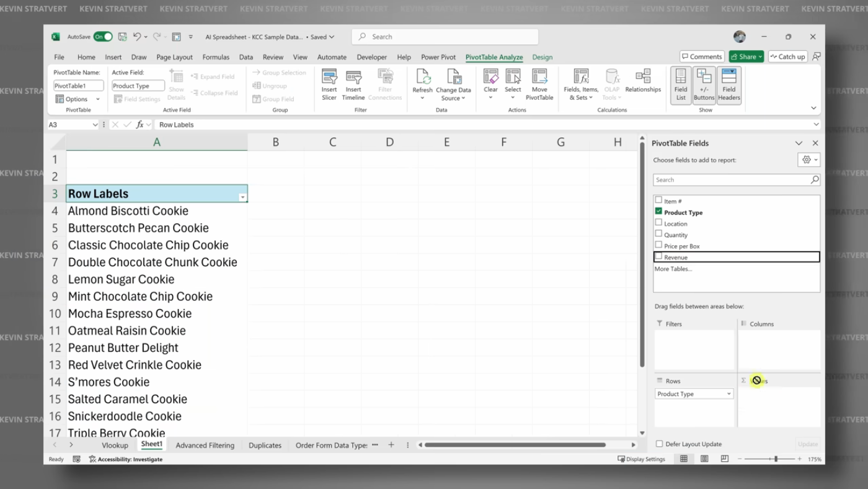Switch to Normal view in status bar

point(684,459)
